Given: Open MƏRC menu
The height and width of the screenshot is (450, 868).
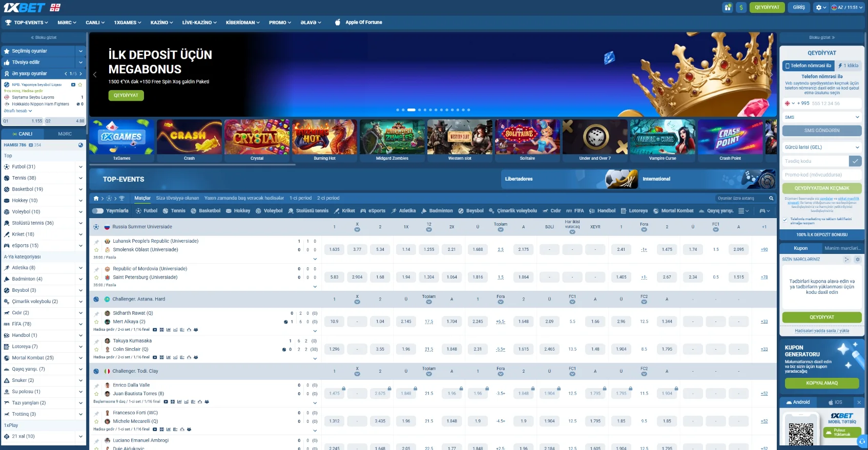Looking at the screenshot, I should click(x=67, y=23).
